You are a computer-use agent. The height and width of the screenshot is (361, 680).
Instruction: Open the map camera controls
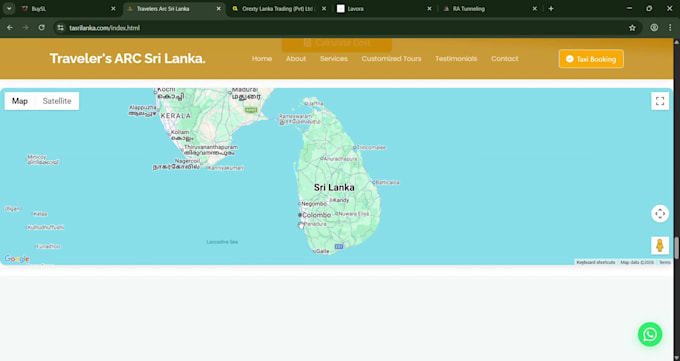[x=660, y=213]
